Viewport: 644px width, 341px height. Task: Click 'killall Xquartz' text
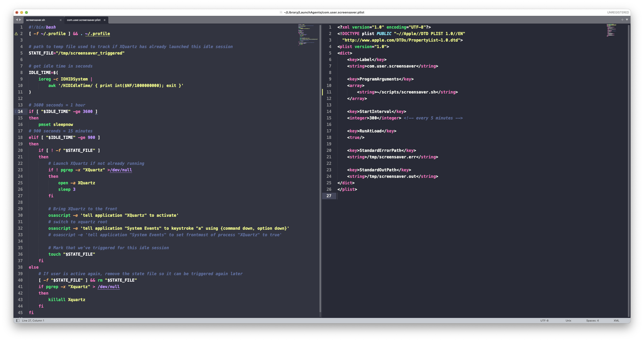point(67,300)
